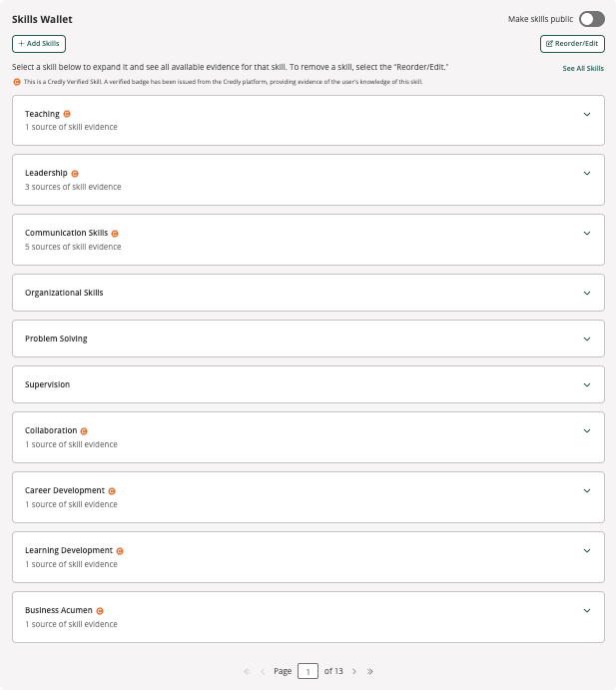
Task: Click the page number input field
Action: tap(308, 671)
